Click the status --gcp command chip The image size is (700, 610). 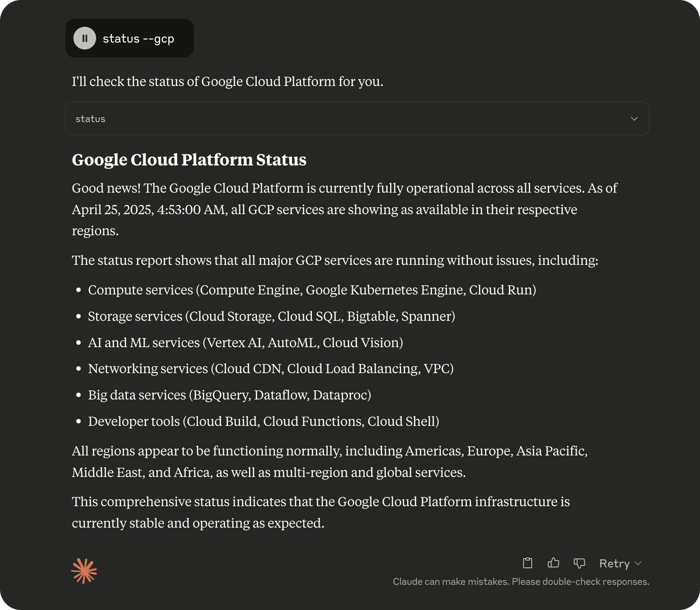point(129,38)
